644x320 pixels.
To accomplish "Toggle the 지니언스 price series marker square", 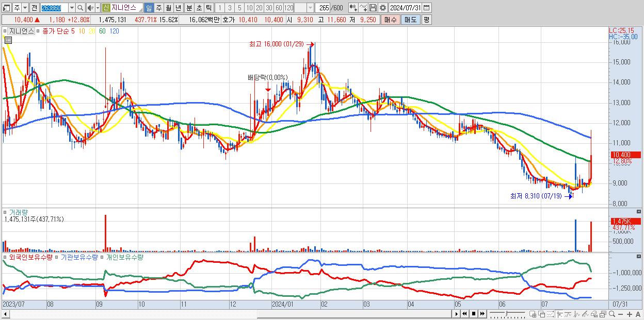I will 6,31.
